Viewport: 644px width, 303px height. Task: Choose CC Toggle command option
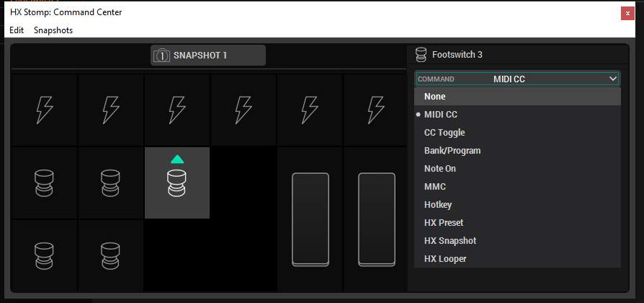(x=517, y=133)
